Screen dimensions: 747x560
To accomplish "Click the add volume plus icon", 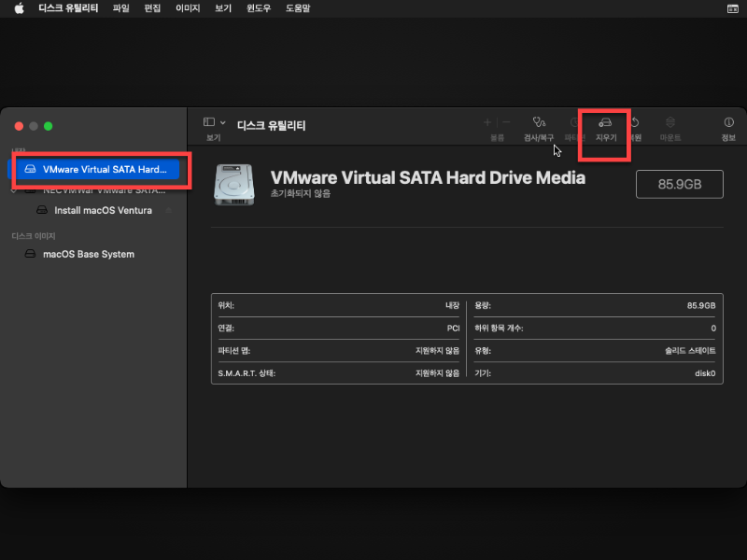I will (486, 122).
